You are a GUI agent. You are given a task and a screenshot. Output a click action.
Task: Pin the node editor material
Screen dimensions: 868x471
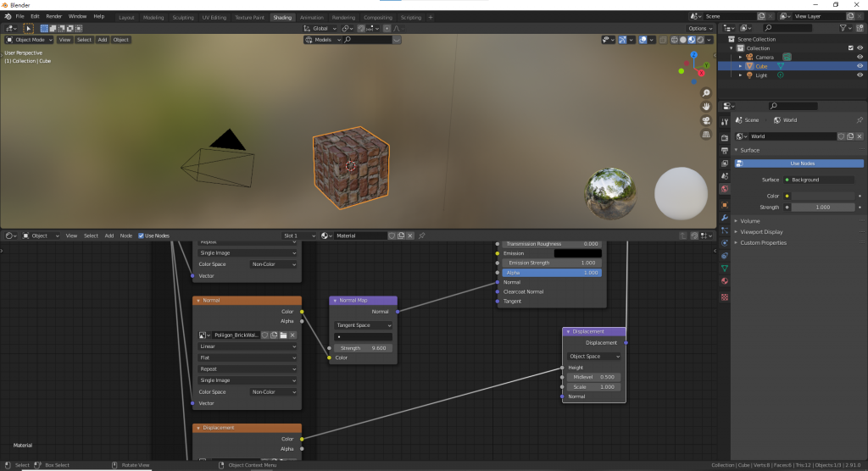422,235
